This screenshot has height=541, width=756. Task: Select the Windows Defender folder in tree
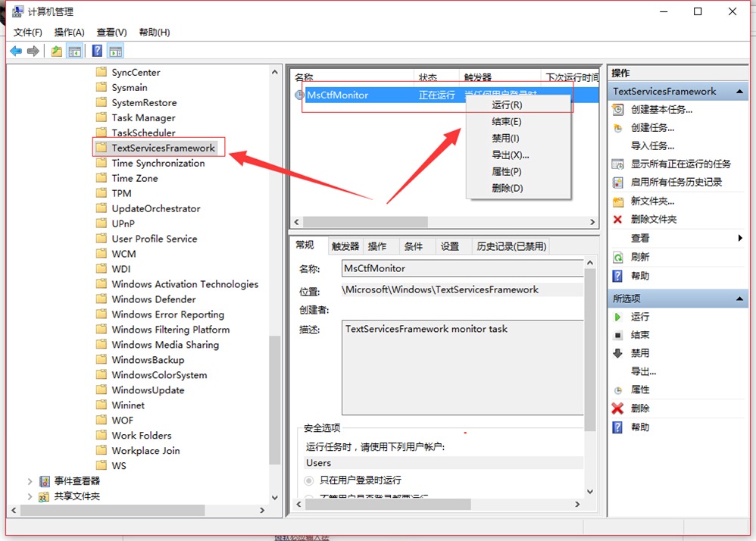pyautogui.click(x=153, y=299)
